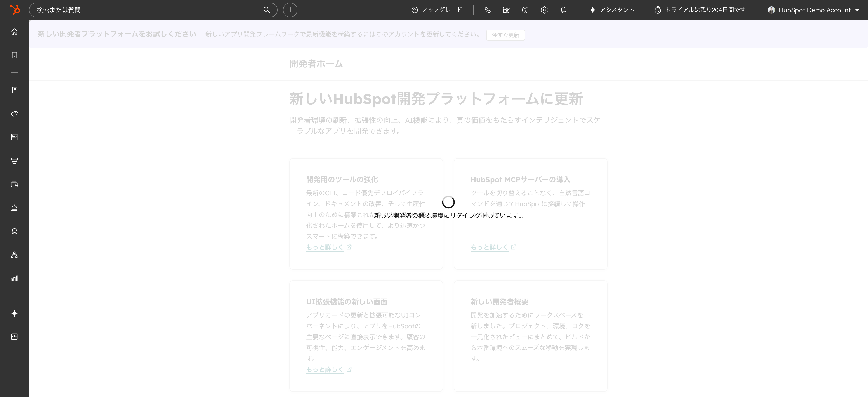Screen dimensions: 868x397
Task: Open Breeze sparkle icon in sidebar
Action: tap(14, 313)
